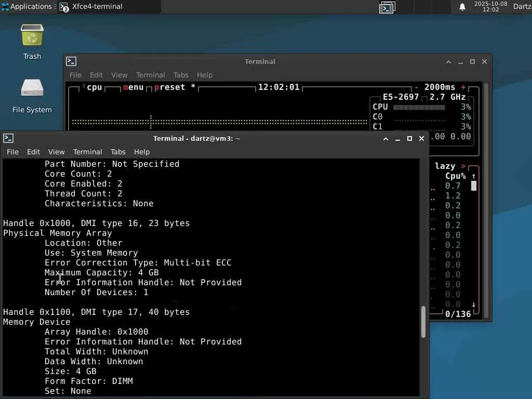This screenshot has height=399, width=532.
Task: Roll up the back Terminal window with the caret button
Action: [x=448, y=62]
